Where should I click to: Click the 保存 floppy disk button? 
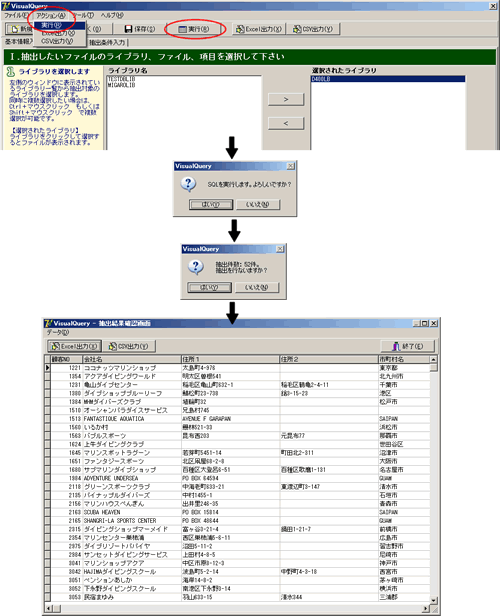point(139,29)
